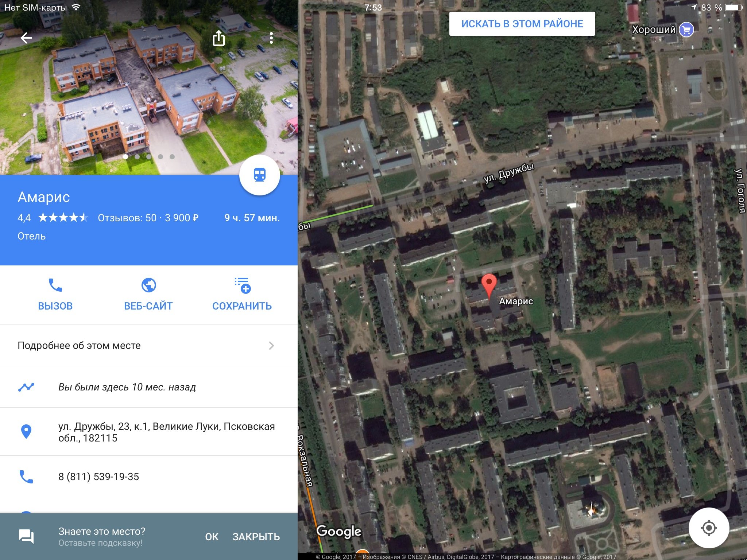Search this area with ИСКАТЬ В ЭТОМ РАЙОНЕ

tap(522, 24)
